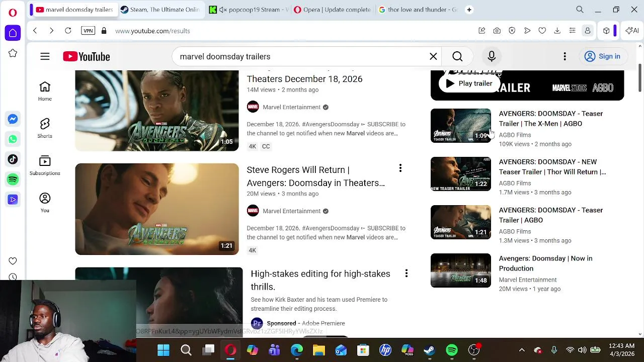The image size is (644, 362).
Task: Switch to the thor love and thunder tab
Action: 418,10
